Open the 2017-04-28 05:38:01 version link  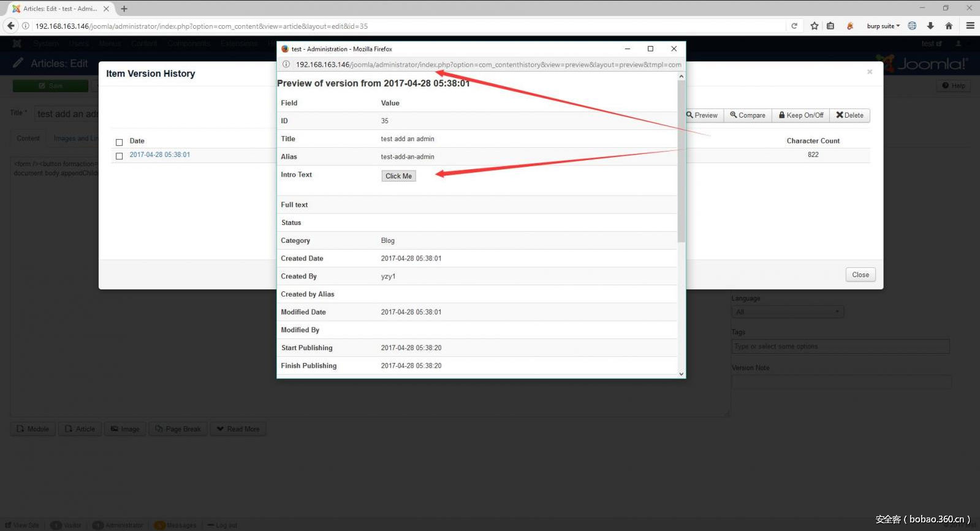click(160, 155)
